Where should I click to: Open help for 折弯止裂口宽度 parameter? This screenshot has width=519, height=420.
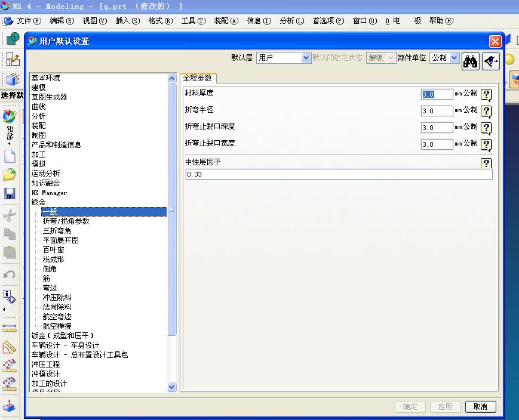(x=486, y=145)
